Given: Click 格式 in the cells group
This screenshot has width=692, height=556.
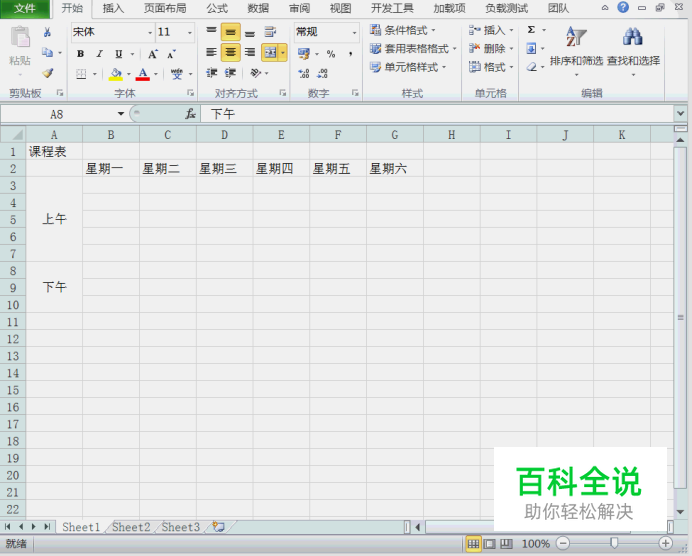Looking at the screenshot, I should pos(491,67).
